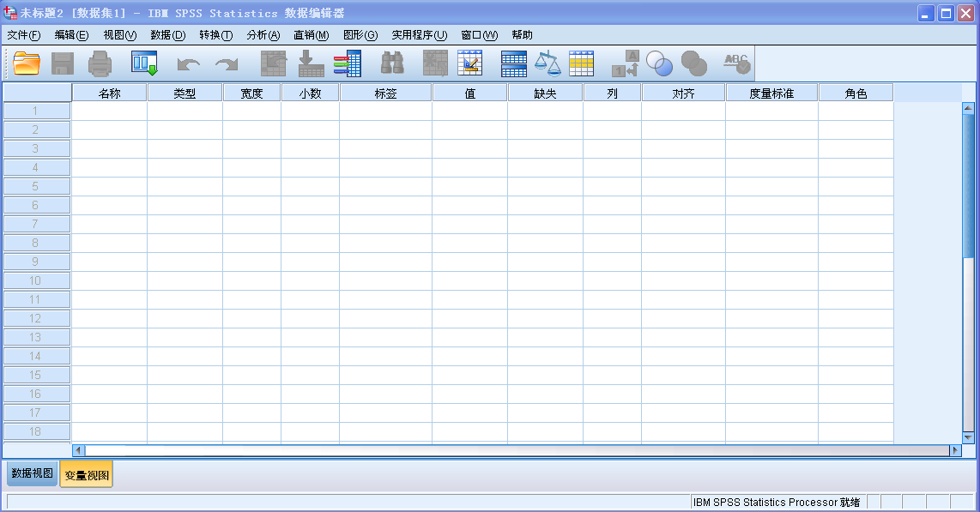
Task: Select the 变量视图 tab
Action: [x=87, y=474]
